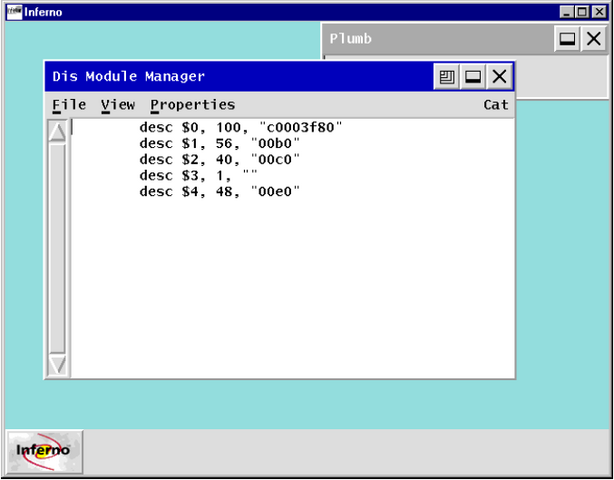614x480 pixels.
Task: Open the File menu
Action: 69,105
